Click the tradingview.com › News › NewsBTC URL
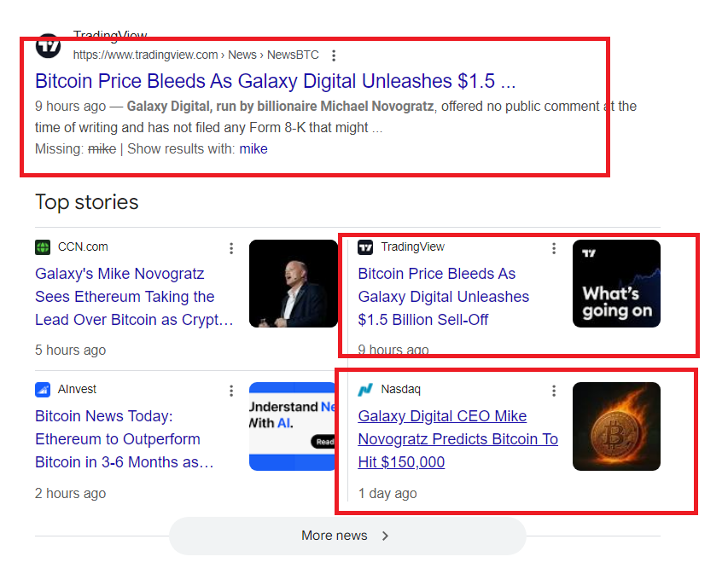Image resolution: width=728 pixels, height=574 pixels. [196, 55]
